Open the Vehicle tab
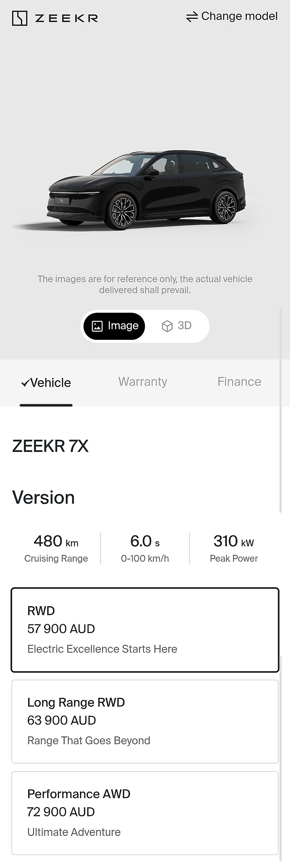 point(46,383)
